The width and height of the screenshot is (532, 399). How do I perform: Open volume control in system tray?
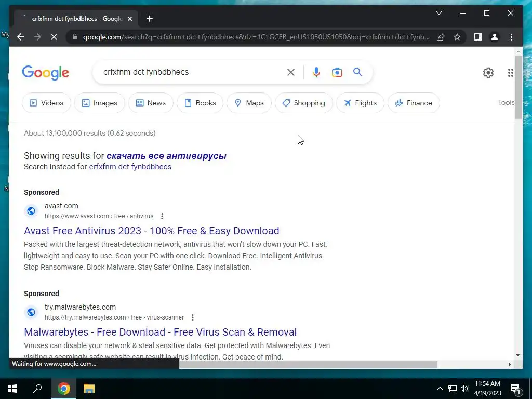(x=464, y=389)
